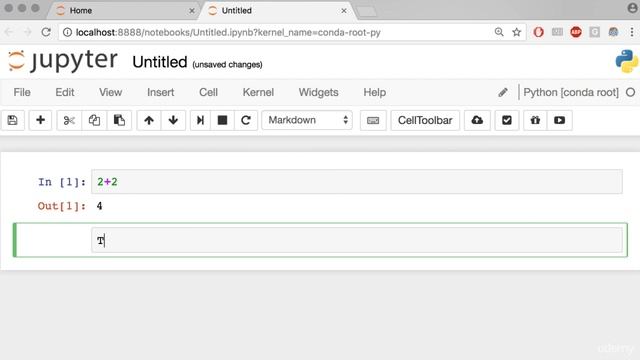This screenshot has width=640, height=360.
Task: Open the Edit menu
Action: [65, 92]
